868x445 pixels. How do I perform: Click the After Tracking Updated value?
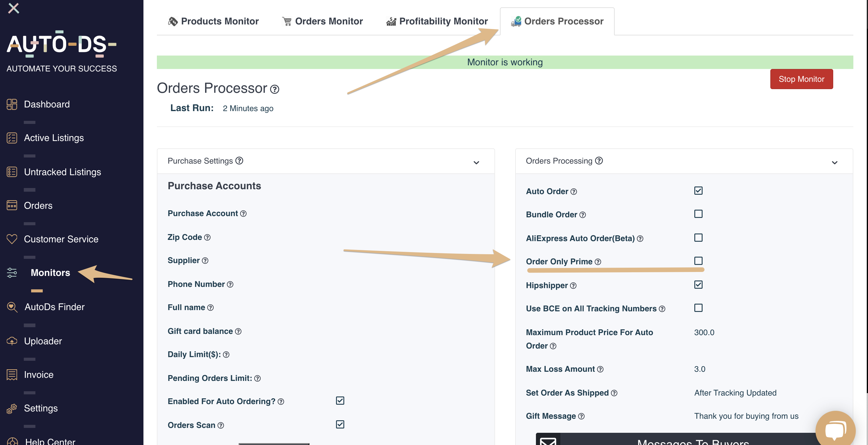click(x=735, y=393)
